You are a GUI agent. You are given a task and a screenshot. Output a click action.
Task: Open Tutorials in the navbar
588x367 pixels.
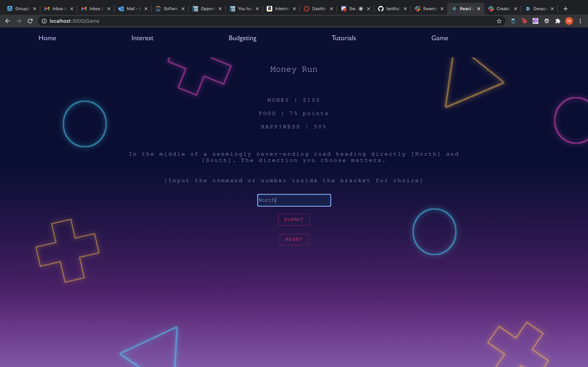tap(344, 38)
